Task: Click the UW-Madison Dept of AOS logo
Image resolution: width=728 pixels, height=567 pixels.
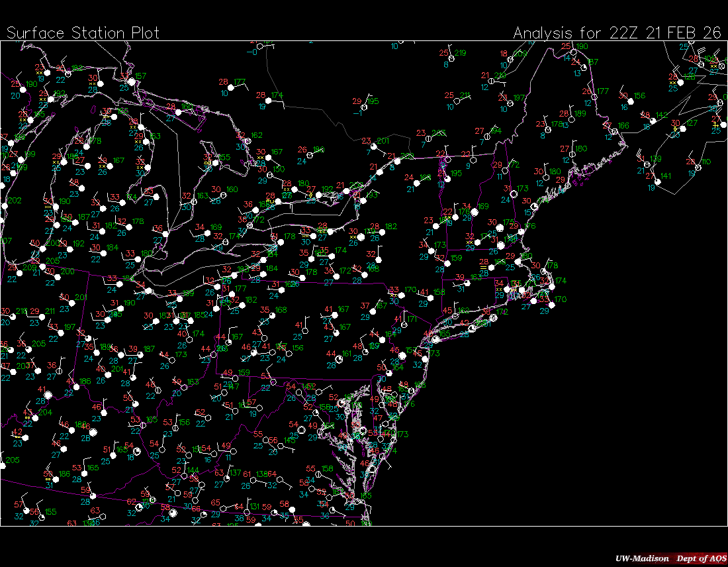Action: point(669,559)
